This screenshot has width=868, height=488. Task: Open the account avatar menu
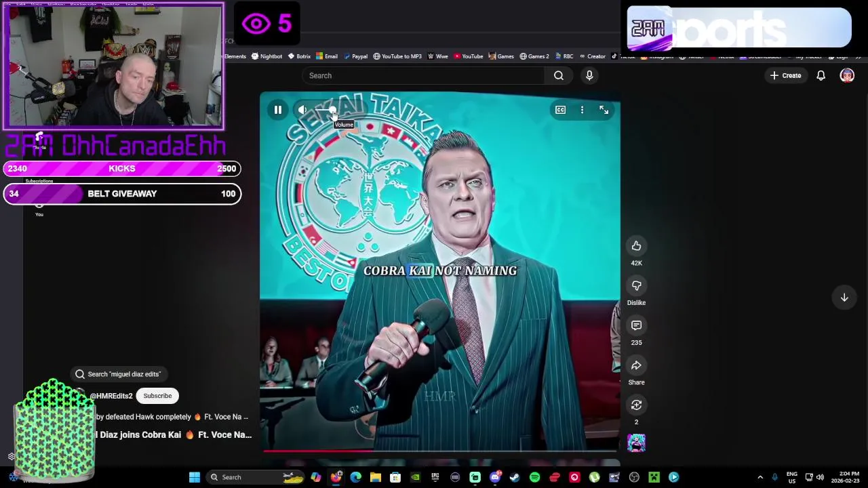click(x=847, y=76)
